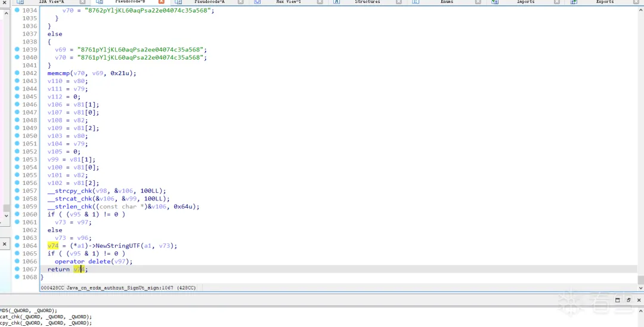Click the MD5(_QWORD, _QWORD) output line

(x=29, y=310)
